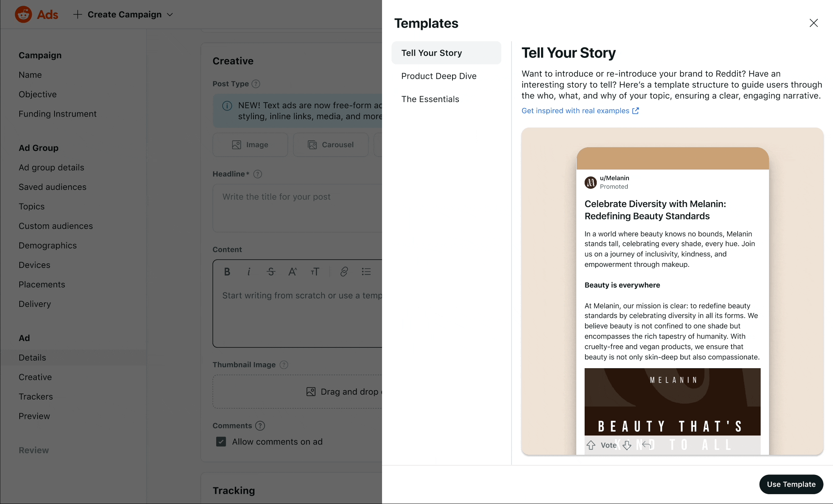
Task: Click Use Template button
Action: [x=791, y=484]
